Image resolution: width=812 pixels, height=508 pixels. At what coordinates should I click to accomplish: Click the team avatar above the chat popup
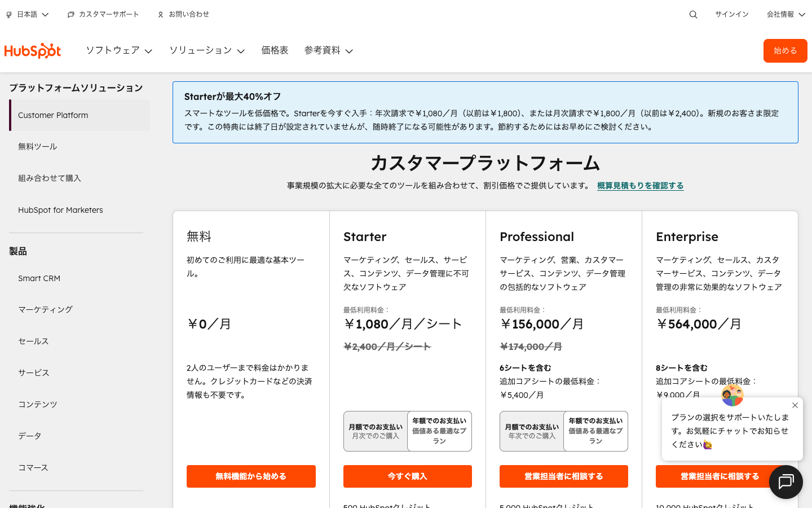(732, 396)
